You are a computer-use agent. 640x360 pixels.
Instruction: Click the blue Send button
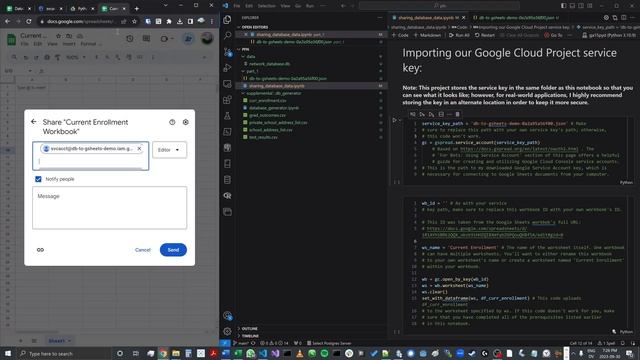click(173, 250)
